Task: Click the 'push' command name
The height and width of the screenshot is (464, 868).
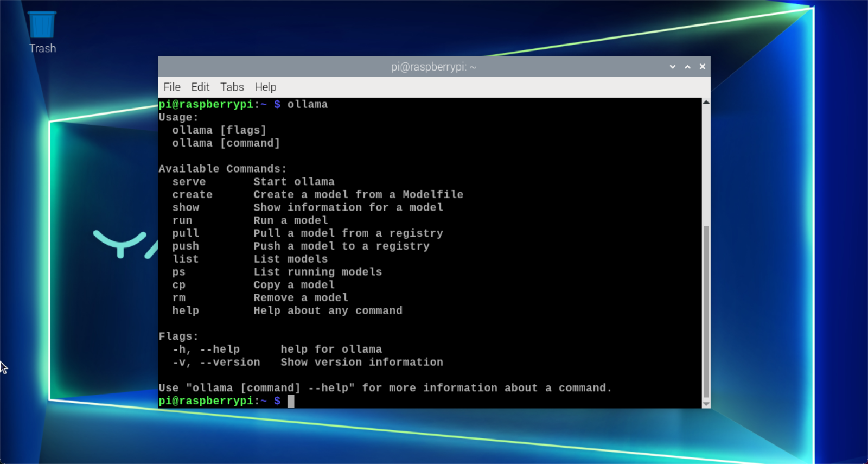Action: [x=186, y=246]
